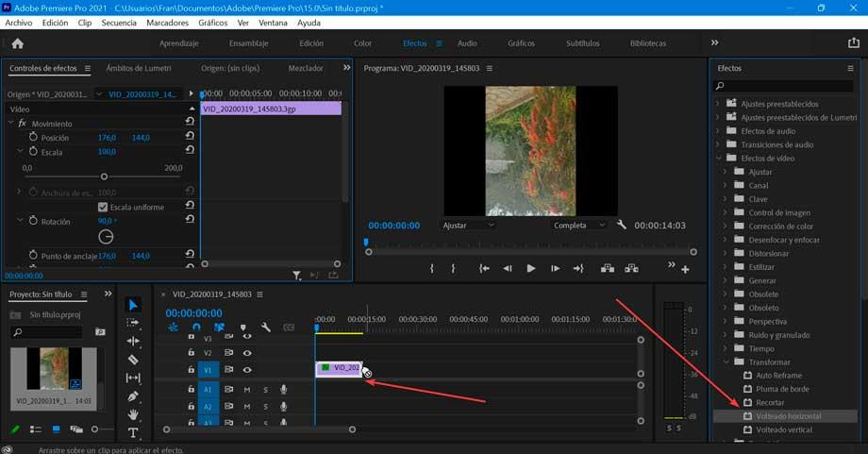Screen dimensions: 868x454
Task: Collapse the Transformar folder
Action: (726, 362)
